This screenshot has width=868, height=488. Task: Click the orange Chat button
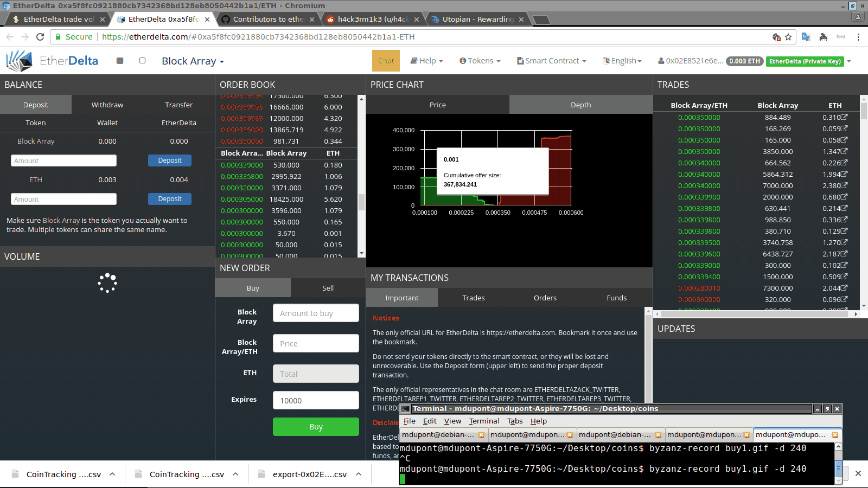point(386,61)
